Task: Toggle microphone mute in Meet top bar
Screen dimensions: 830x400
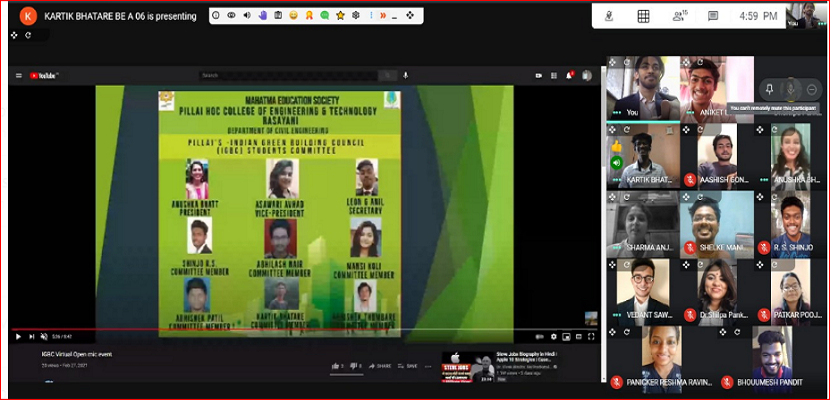Action: (x=609, y=16)
